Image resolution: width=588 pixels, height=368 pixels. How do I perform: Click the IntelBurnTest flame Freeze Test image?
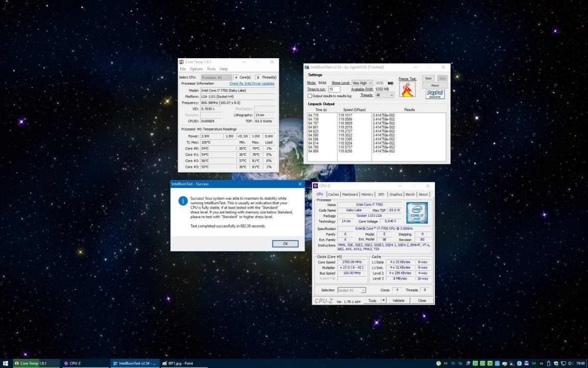coord(407,89)
